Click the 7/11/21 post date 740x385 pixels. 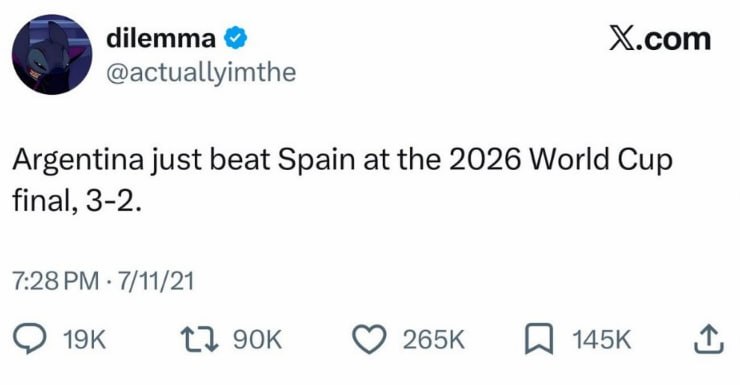pyautogui.click(x=156, y=281)
